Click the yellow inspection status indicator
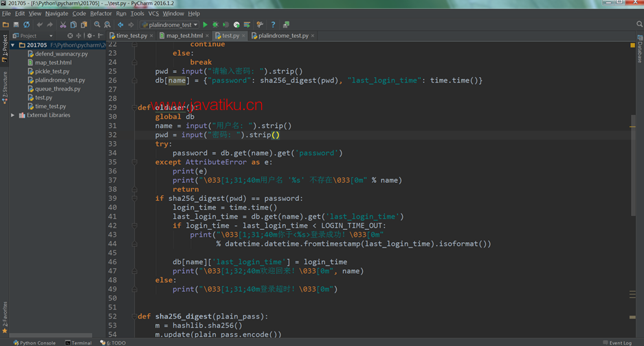Screen dimensions: 644x346 632,45
